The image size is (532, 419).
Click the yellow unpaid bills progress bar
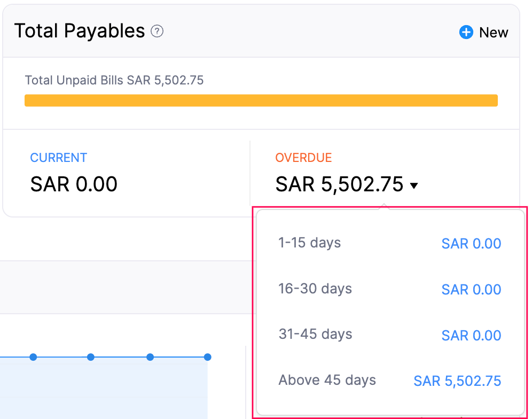(261, 100)
